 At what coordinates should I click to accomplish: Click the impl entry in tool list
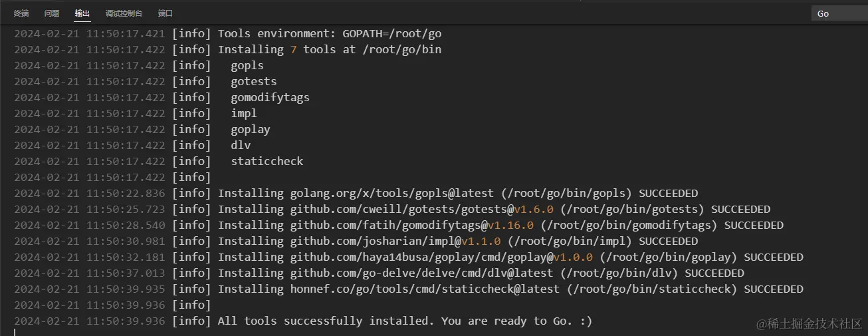[x=244, y=113]
